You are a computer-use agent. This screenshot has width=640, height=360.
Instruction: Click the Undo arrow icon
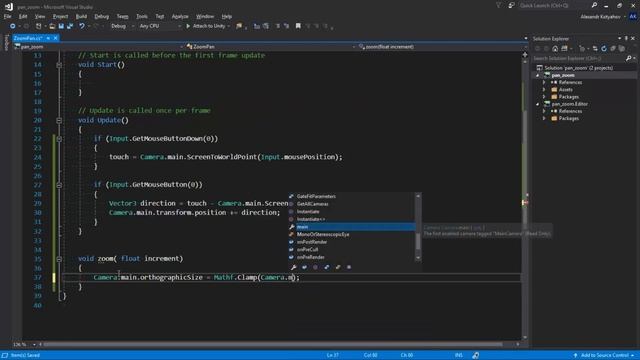tap(82, 26)
